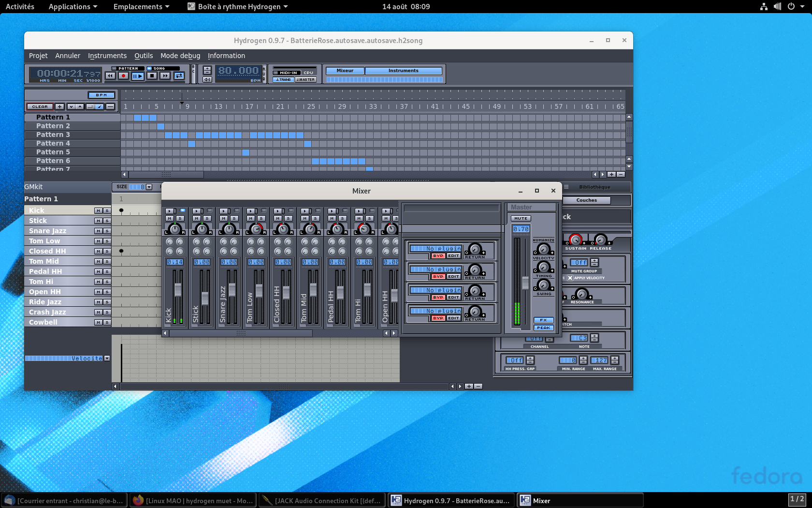Open the Velocite property dropdown
Viewport: 812px width, 508px height.
point(107,359)
